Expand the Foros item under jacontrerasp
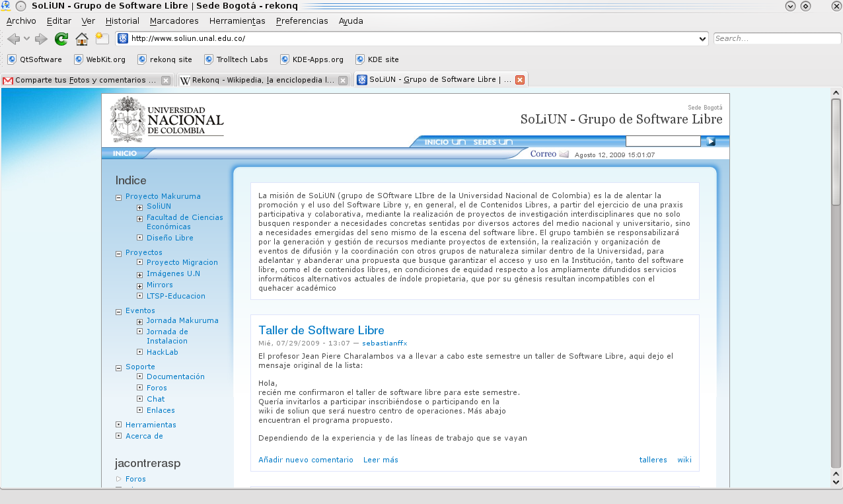This screenshot has height=504, width=843. pos(119,479)
